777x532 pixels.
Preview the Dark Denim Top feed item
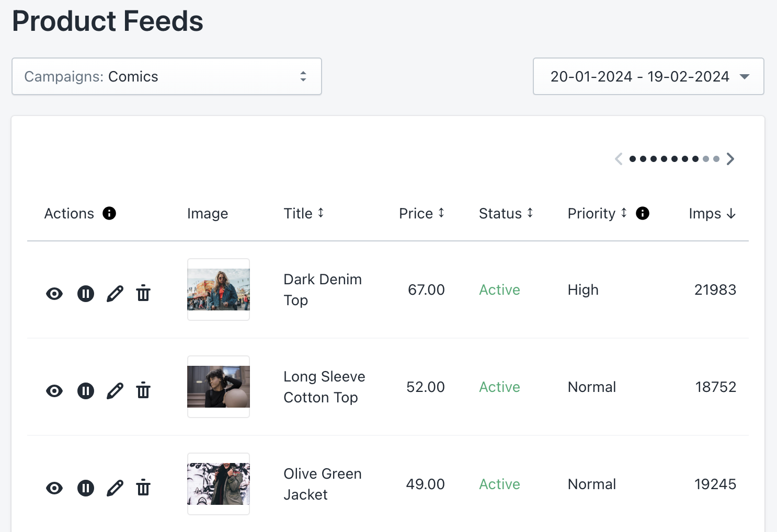(x=54, y=293)
